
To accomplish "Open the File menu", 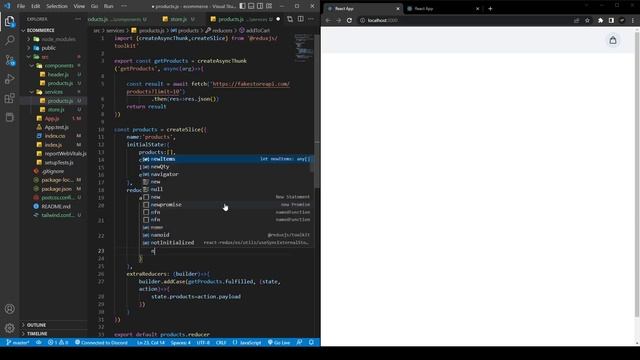I will [21, 6].
